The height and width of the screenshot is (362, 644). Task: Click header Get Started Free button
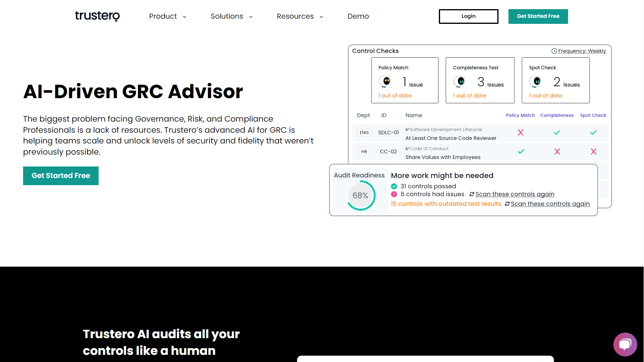[538, 16]
